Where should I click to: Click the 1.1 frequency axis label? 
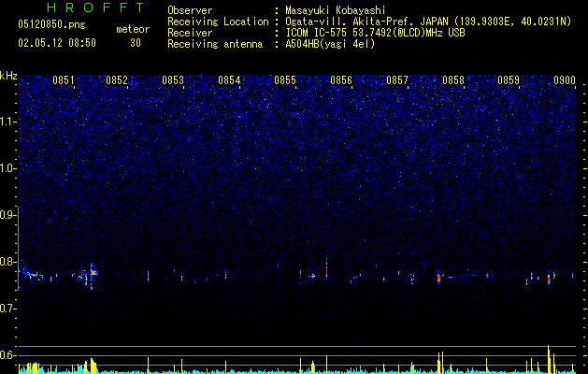[x=7, y=122]
